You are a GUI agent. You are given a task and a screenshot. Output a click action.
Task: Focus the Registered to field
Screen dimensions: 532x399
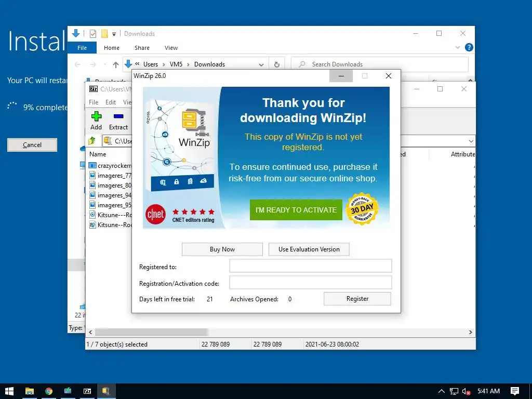[x=311, y=265]
